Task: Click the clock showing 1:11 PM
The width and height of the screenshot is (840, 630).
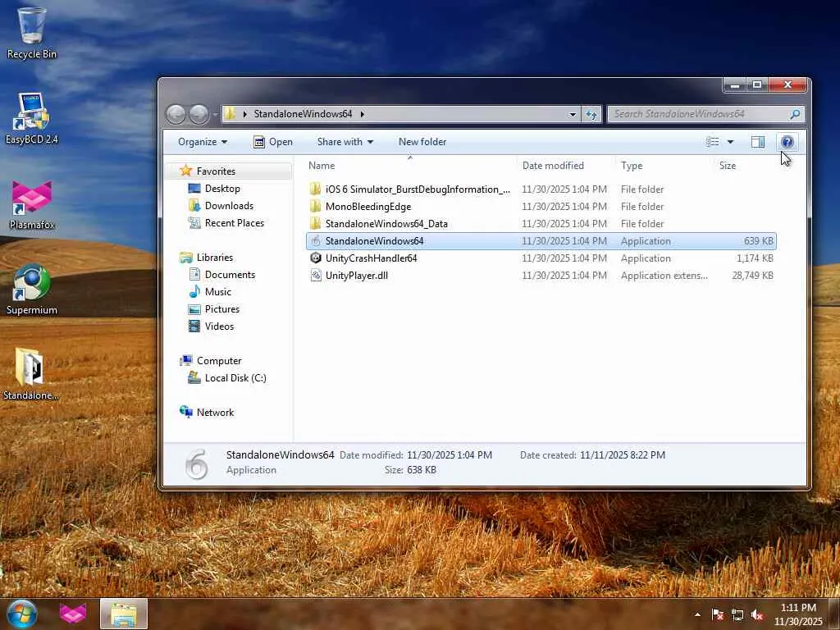Action: [x=797, y=608]
